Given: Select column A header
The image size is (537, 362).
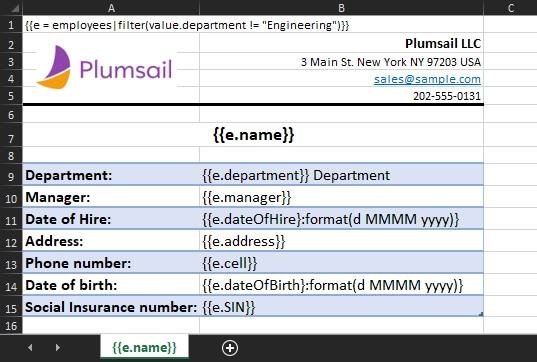Looking at the screenshot, I should click(111, 8).
